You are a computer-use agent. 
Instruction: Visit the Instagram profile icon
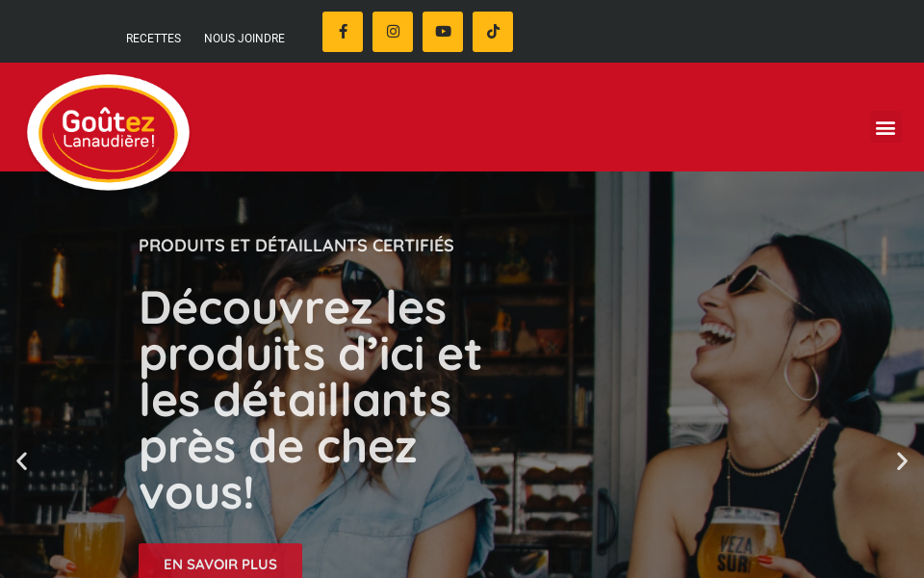click(x=393, y=32)
